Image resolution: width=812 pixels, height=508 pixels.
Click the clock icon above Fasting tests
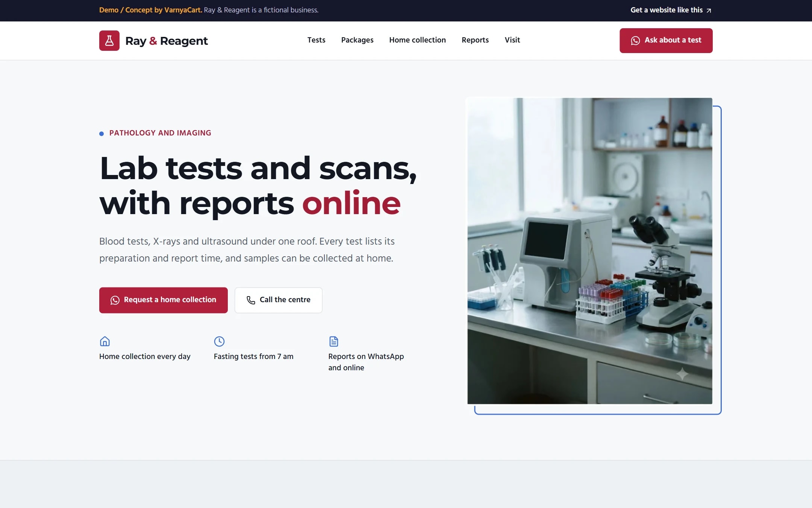point(219,341)
